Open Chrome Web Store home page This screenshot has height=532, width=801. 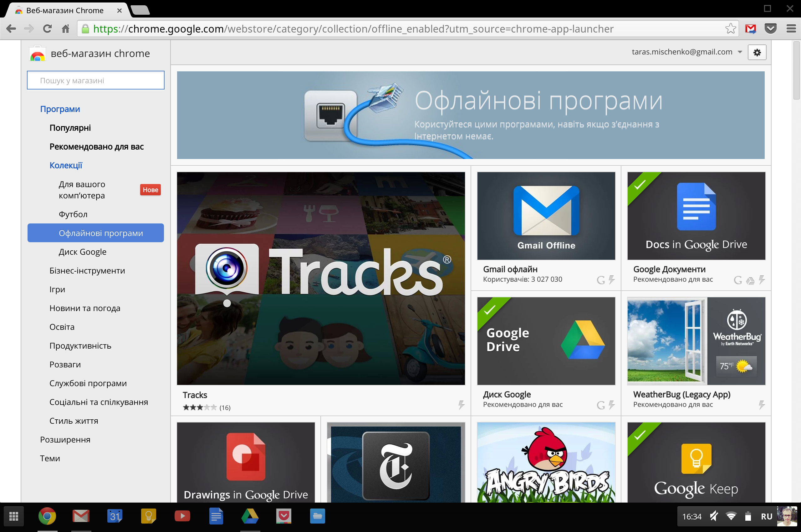[91, 53]
